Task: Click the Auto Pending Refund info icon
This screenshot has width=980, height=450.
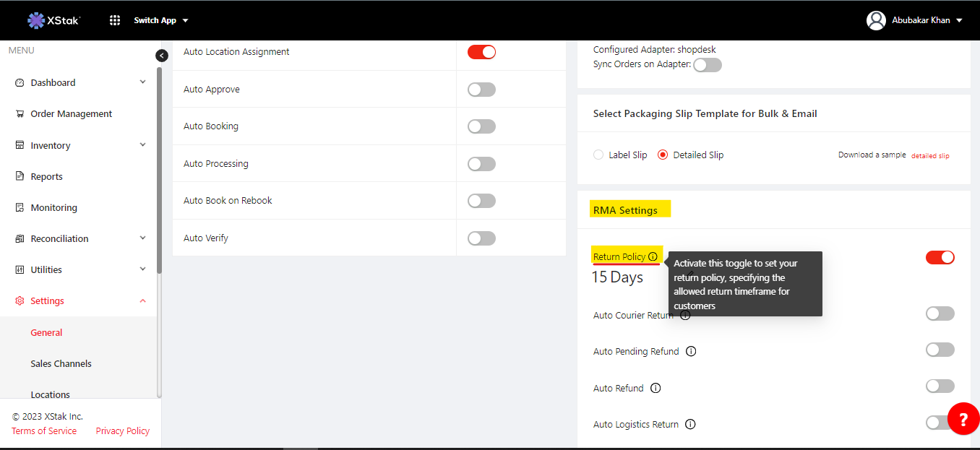Action: 691,352
